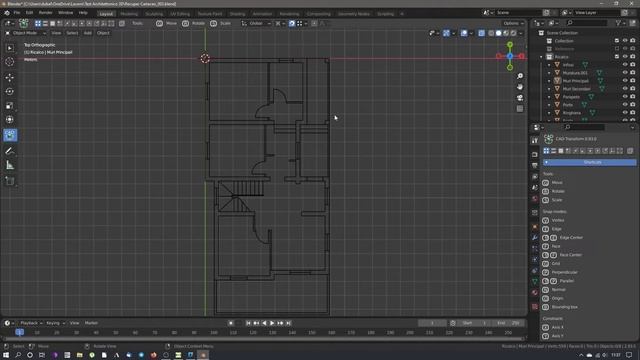Hide Parapetto with its eye icon
Screen dimensions: 640x360
click(625, 97)
